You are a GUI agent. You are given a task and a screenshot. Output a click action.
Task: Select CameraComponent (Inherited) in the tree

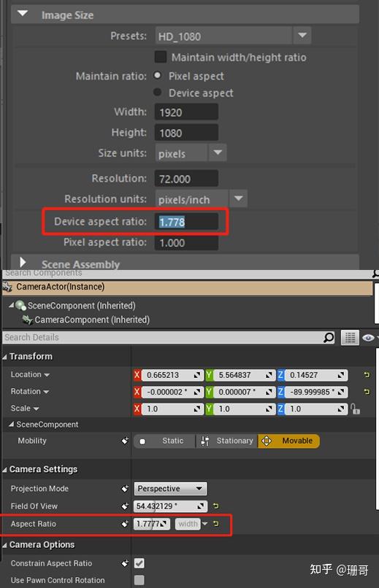pyautogui.click(x=91, y=320)
